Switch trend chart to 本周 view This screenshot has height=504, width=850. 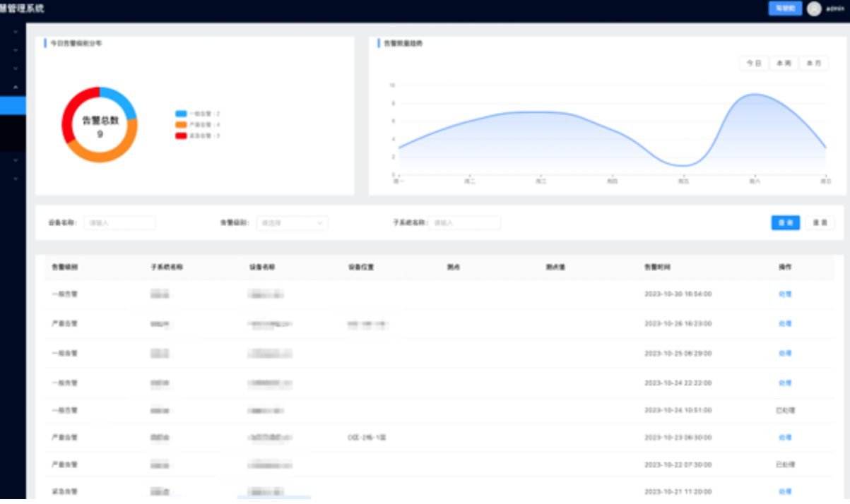pos(784,64)
